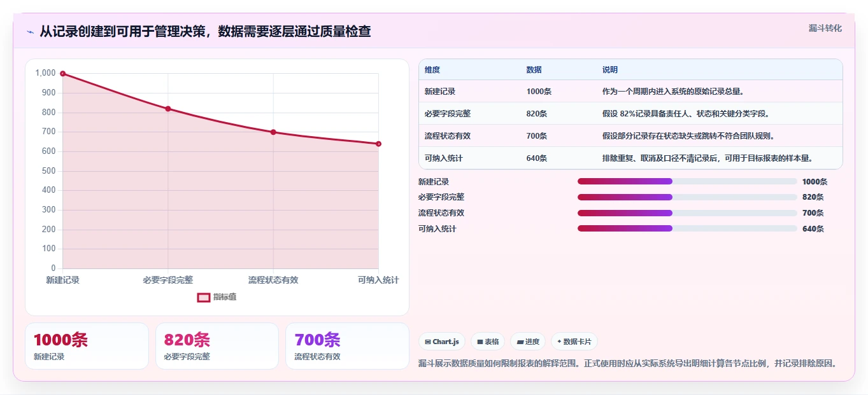Click the 必要字段完整 x-axis label

pyautogui.click(x=168, y=280)
